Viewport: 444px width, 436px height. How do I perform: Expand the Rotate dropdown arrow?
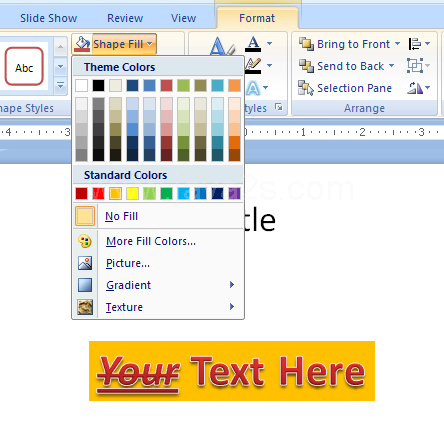coord(427,88)
